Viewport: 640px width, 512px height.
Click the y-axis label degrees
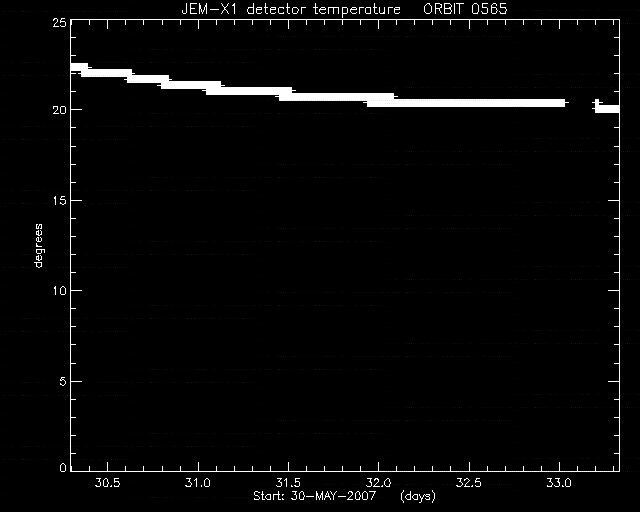click(x=38, y=245)
